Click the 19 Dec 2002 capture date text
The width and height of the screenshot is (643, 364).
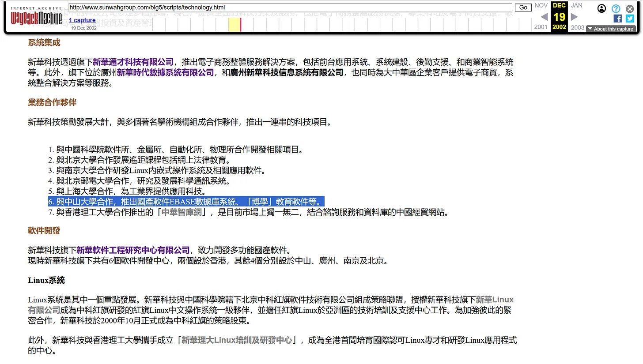tap(83, 28)
